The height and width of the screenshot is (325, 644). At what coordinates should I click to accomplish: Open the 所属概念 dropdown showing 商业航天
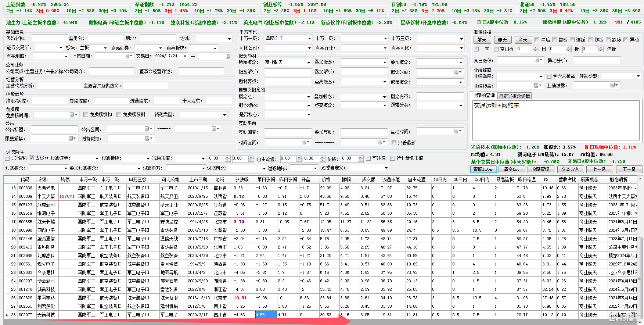click(309, 63)
